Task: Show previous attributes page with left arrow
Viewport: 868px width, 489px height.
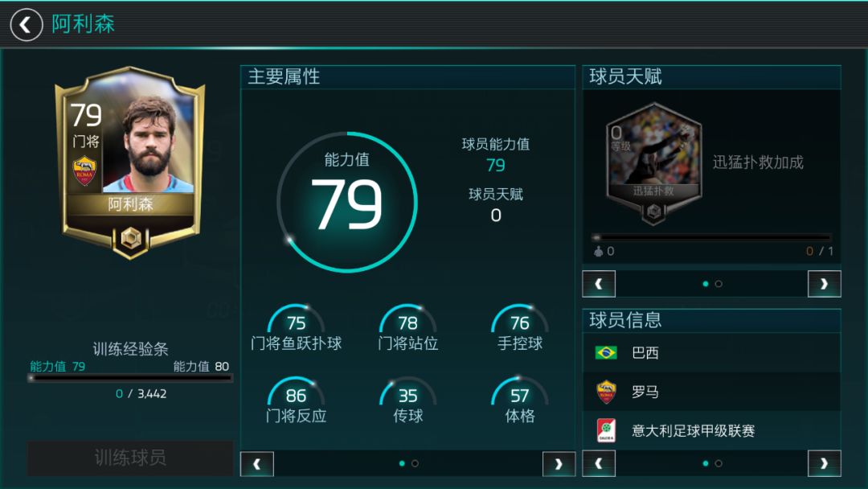Action: (257, 464)
